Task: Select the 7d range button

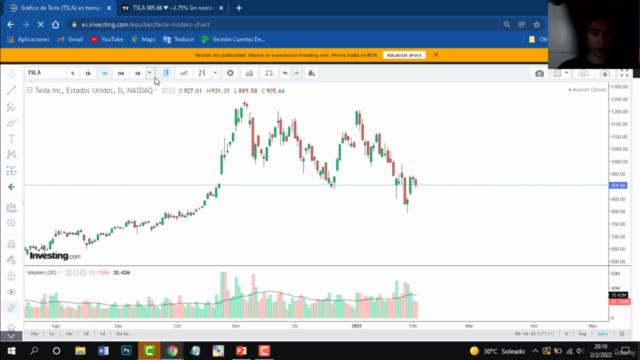Action: coord(86,334)
